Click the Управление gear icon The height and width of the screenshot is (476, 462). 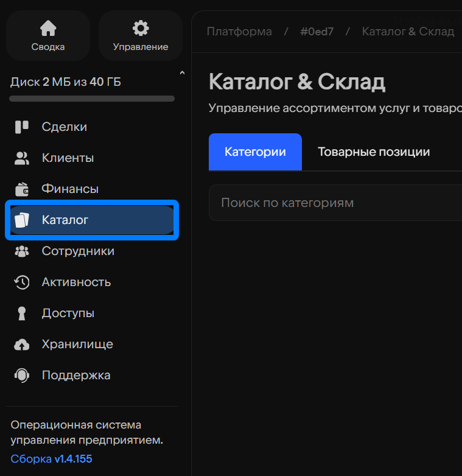pyautogui.click(x=141, y=29)
